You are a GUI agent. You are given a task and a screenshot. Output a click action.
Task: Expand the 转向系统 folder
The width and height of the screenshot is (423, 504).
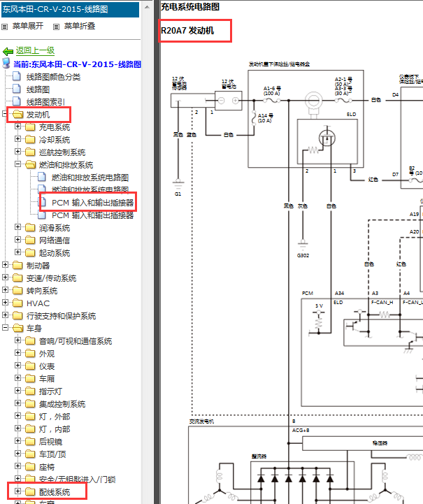coord(5,289)
